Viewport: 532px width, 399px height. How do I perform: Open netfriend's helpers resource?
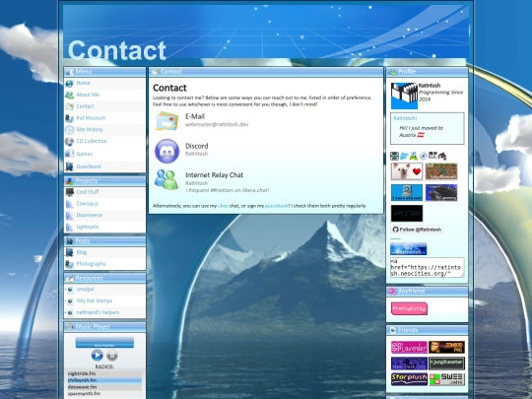(x=98, y=312)
